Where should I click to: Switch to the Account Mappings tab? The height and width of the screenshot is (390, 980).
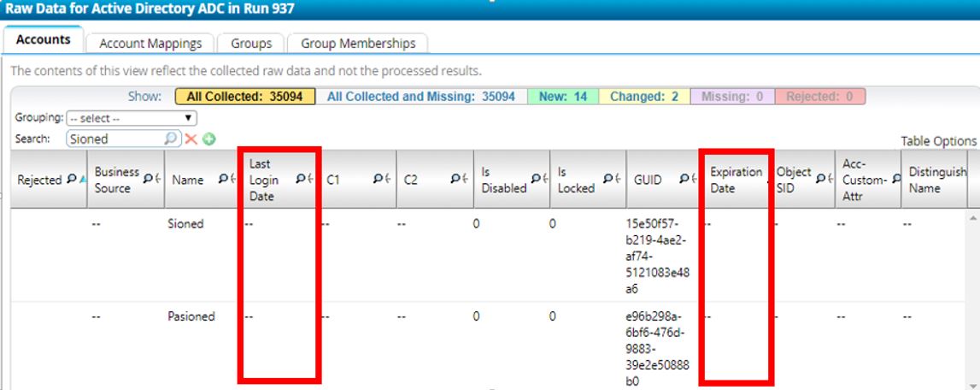150,43
